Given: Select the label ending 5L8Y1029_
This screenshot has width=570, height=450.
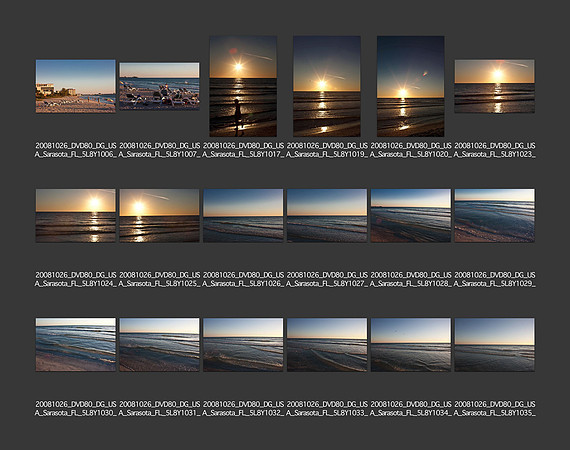Looking at the screenshot, I should 494,279.
